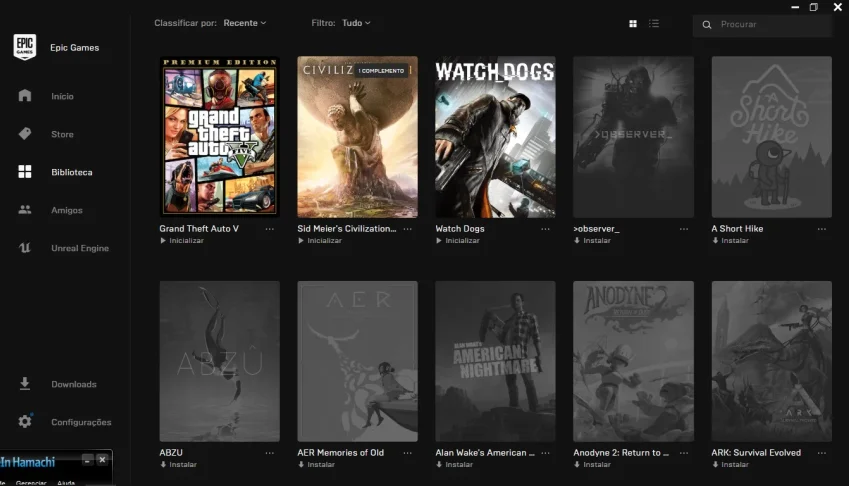Image resolution: width=849 pixels, height=486 pixels.
Task: Click the search magnifier icon
Action: click(707, 24)
